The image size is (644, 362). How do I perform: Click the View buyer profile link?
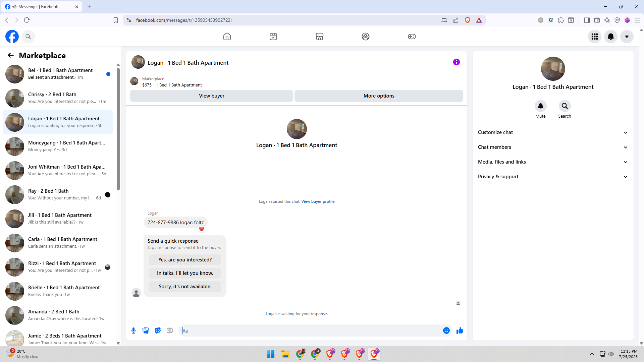(x=318, y=201)
